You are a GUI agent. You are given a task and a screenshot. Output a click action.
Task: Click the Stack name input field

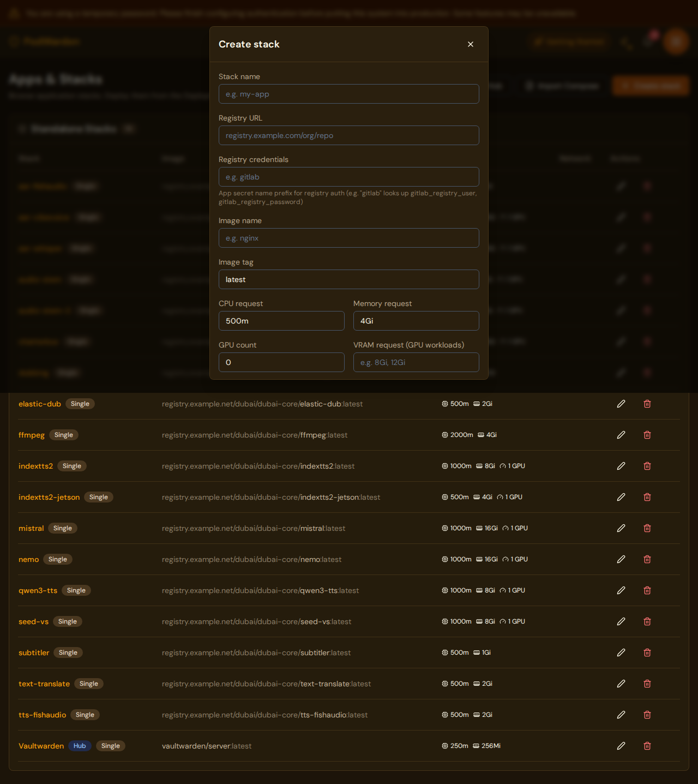click(348, 94)
